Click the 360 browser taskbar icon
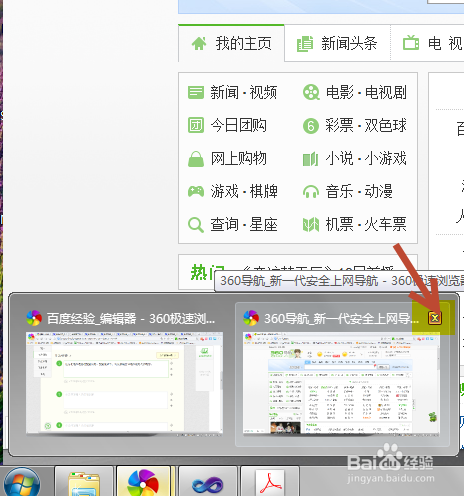Image resolution: width=464 pixels, height=496 pixels. (x=143, y=481)
